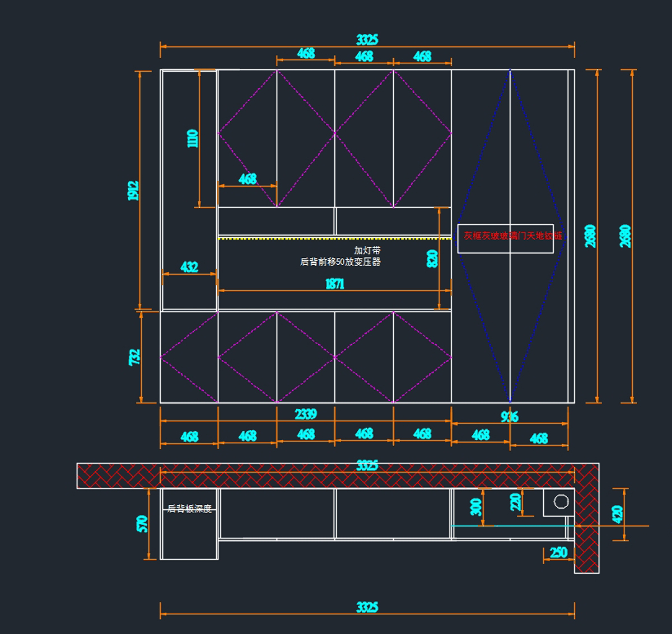
Task: Select the circle symbol in plan view
Action: [561, 502]
